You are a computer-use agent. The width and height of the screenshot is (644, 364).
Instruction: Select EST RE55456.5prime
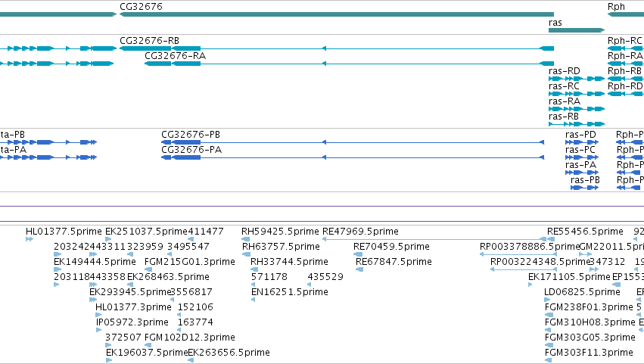click(585, 232)
